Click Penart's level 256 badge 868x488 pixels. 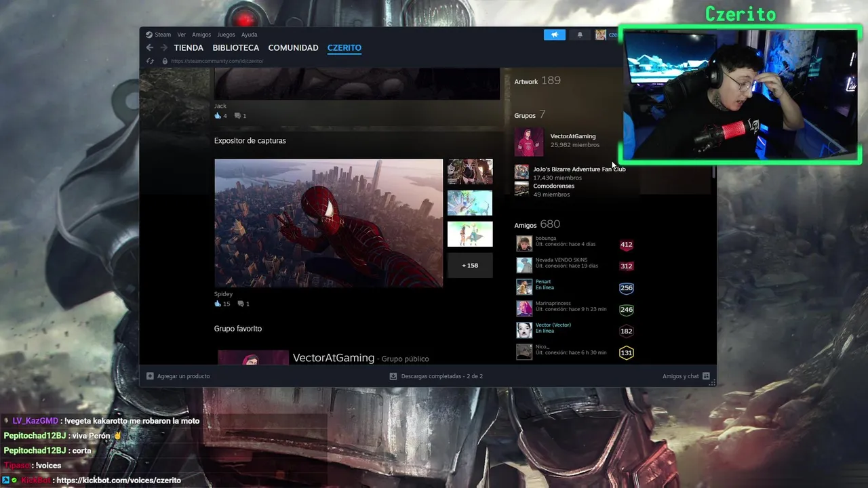(x=626, y=288)
